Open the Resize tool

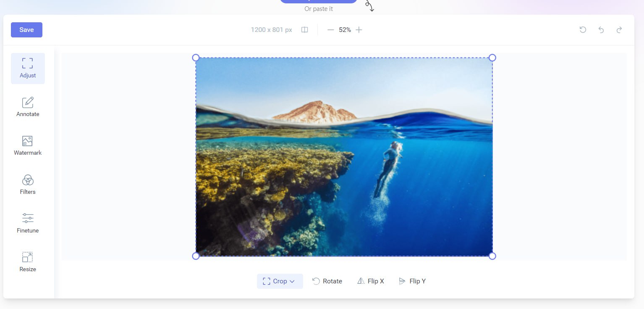coord(28,262)
